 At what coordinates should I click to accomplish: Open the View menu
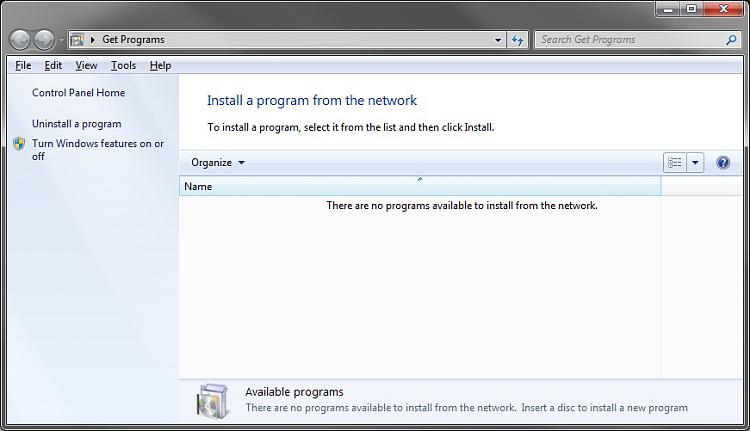[86, 66]
